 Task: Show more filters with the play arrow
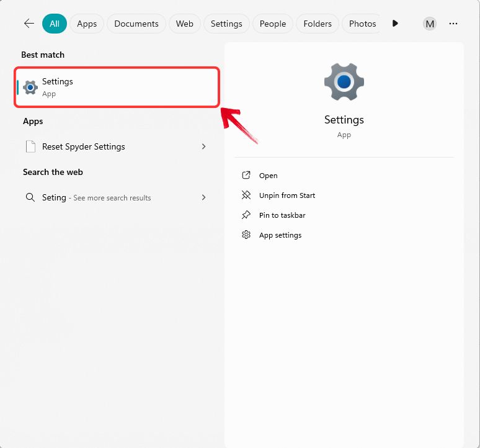point(395,24)
